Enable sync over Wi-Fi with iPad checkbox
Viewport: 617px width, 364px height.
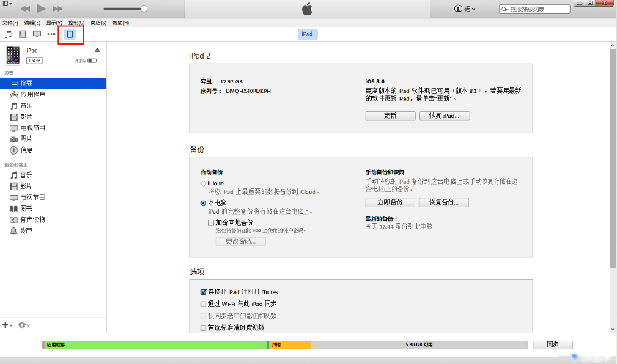(204, 303)
